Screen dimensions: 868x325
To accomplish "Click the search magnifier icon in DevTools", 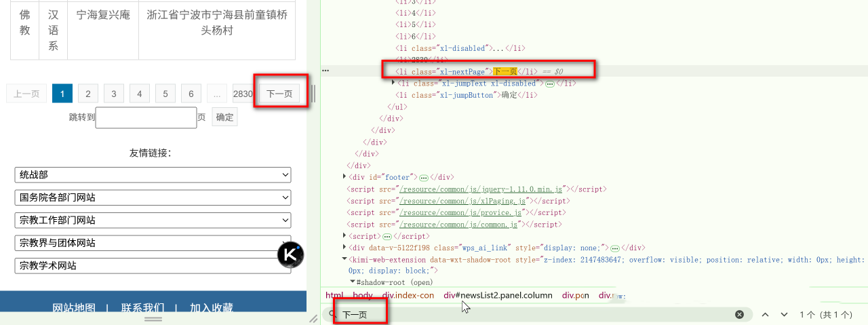I will coord(332,315).
